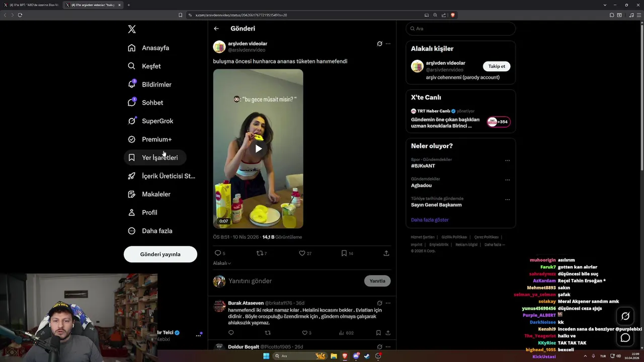The width and height of the screenshot is (644, 362).
Task: Expand the footer Daha fazla menu
Action: [x=495, y=244]
